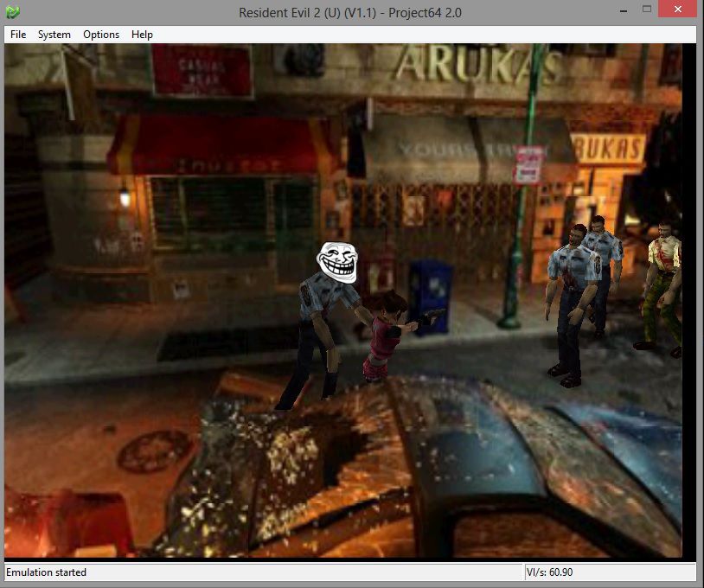Viewport: 704px width, 588px height.
Task: Click the 'Emulation started' status text
Action: (46, 572)
